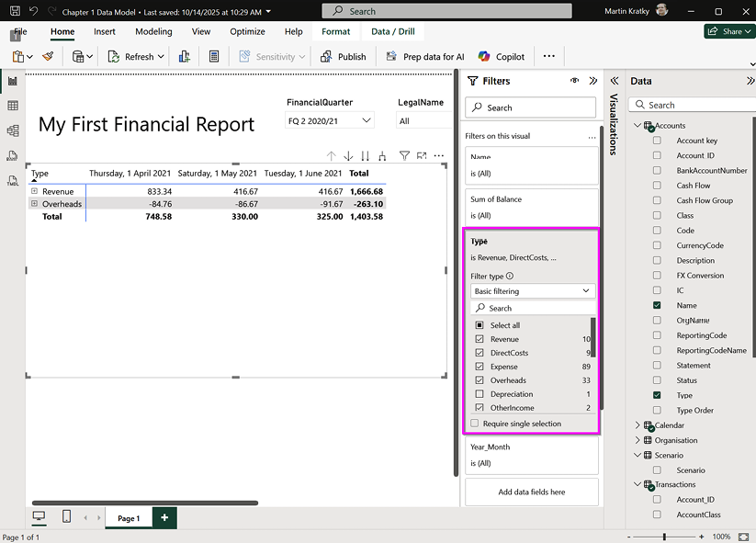Expand the Calendar table in Data pane
The image size is (756, 543).
coord(638,425)
